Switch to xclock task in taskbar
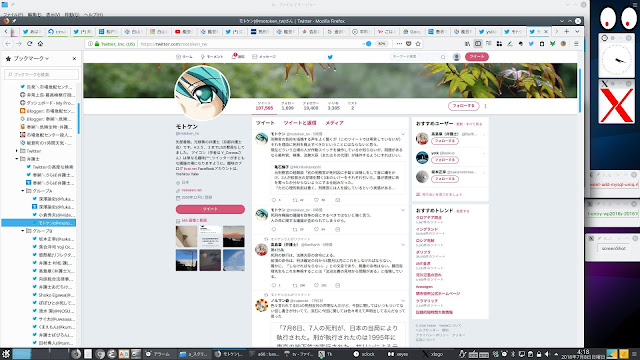 tap(364, 354)
